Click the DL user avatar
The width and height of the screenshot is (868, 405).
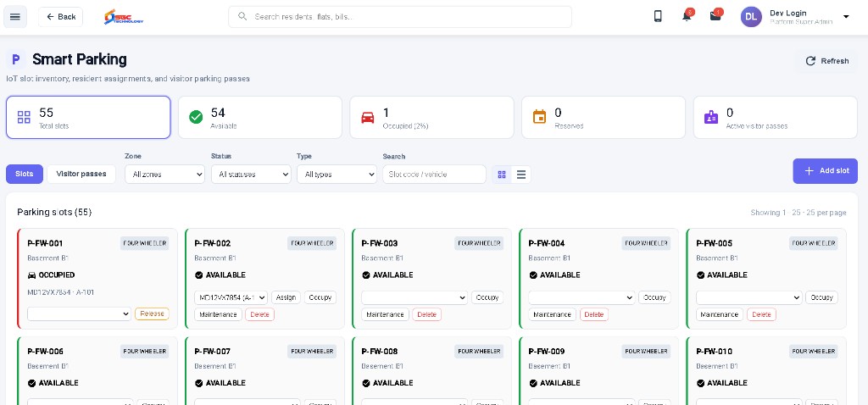click(x=751, y=17)
